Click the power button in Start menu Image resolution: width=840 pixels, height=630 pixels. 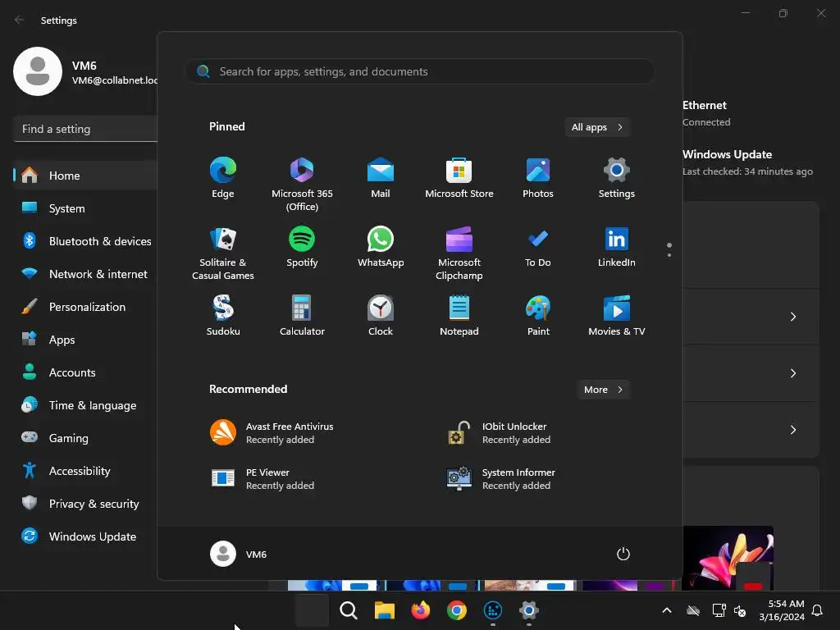point(623,554)
